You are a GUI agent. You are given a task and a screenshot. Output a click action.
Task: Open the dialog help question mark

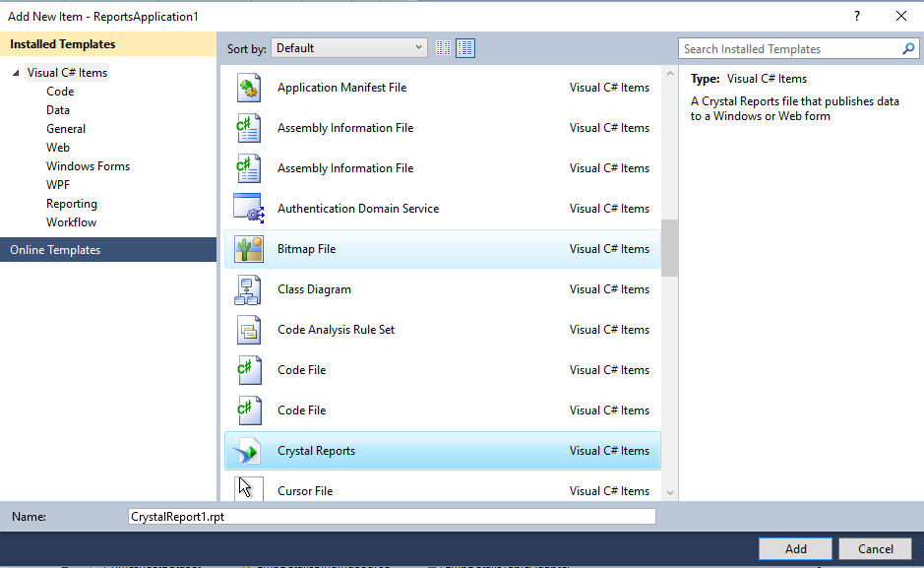[x=857, y=16]
